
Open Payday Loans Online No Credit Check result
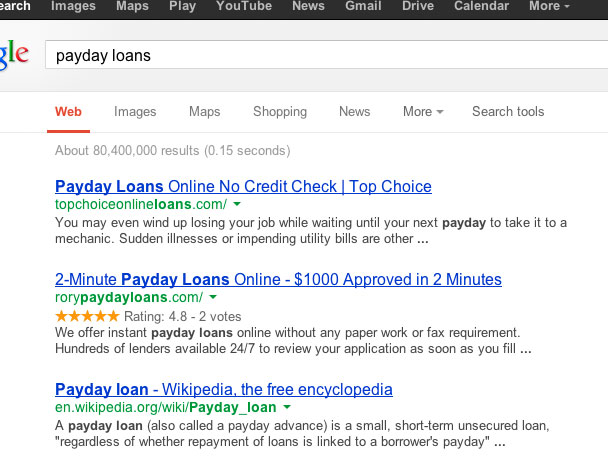[243, 187]
